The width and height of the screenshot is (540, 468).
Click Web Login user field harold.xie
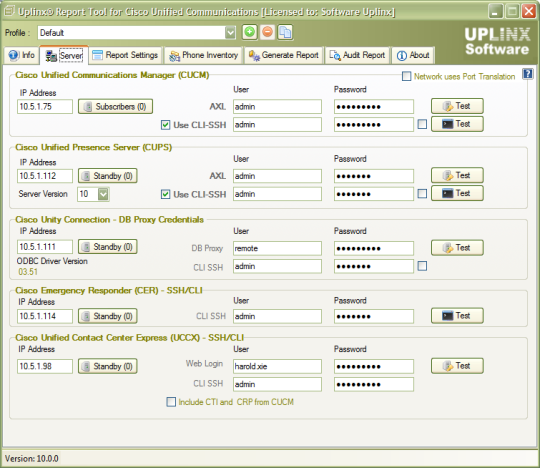277,366
